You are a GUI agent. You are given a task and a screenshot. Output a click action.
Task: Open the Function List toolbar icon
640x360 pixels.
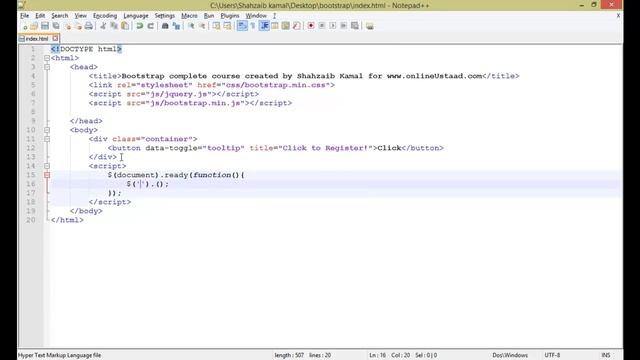point(296,26)
